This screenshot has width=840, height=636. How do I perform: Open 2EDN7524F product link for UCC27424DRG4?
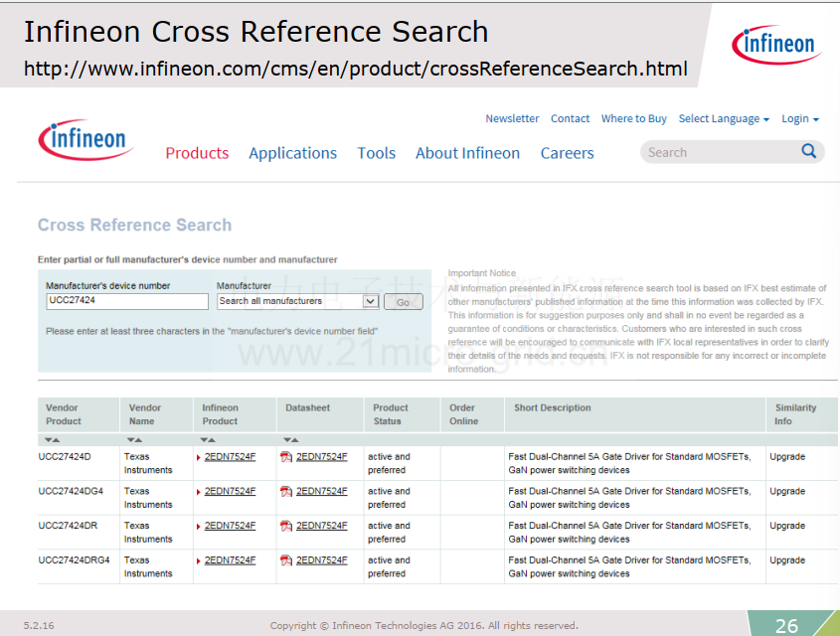click(230, 560)
